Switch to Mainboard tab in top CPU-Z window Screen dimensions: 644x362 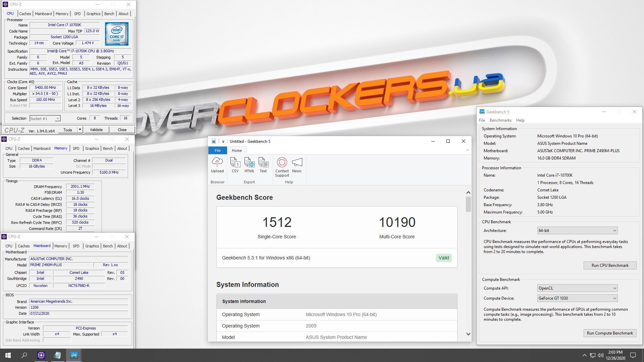pos(43,14)
